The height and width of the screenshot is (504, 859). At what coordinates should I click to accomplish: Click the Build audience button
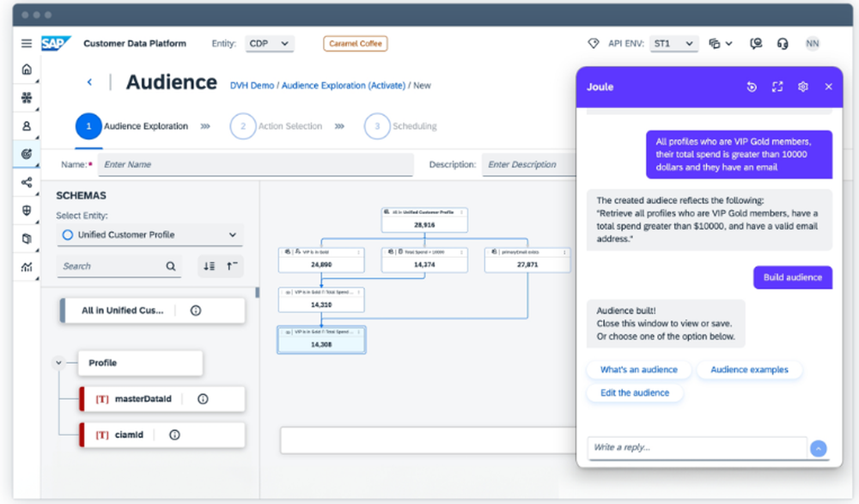[x=793, y=277]
